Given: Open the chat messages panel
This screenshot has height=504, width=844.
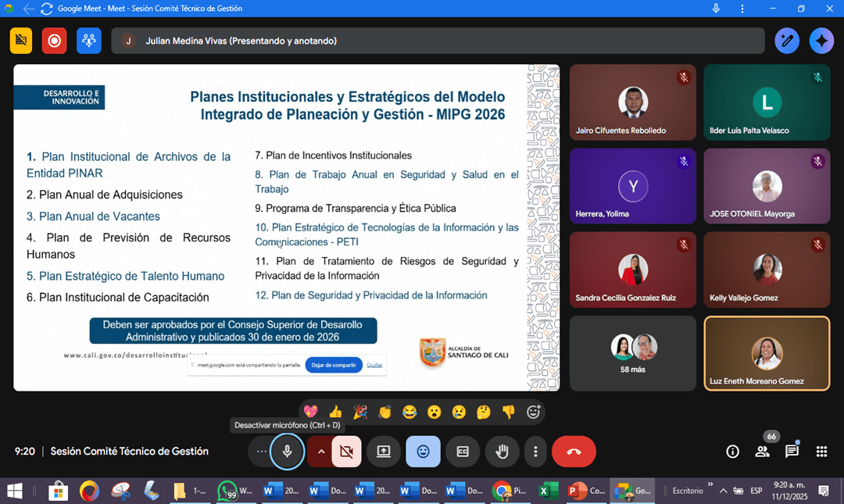Looking at the screenshot, I should point(792,452).
